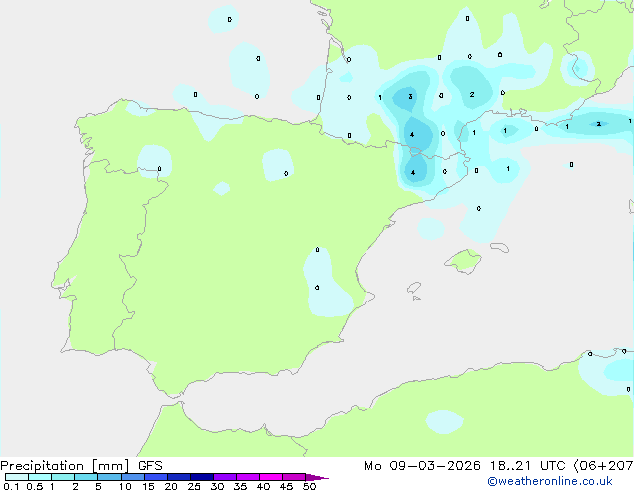Screen dimensions: 634x490
Task: Click the '50' legend label
Action: (x=309, y=486)
